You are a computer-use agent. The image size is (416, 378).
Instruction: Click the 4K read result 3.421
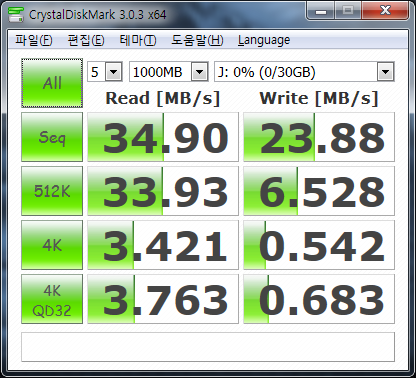pyautogui.click(x=163, y=245)
